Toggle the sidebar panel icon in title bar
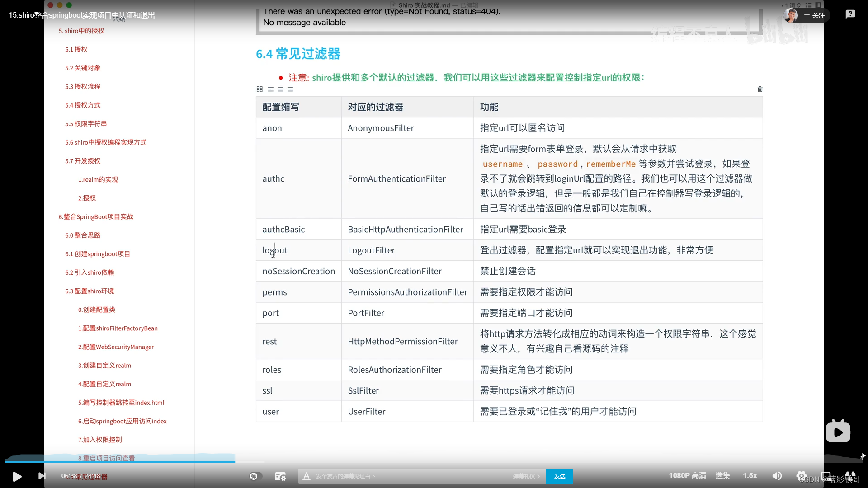Viewport: 868px width, 488px height. point(818,5)
